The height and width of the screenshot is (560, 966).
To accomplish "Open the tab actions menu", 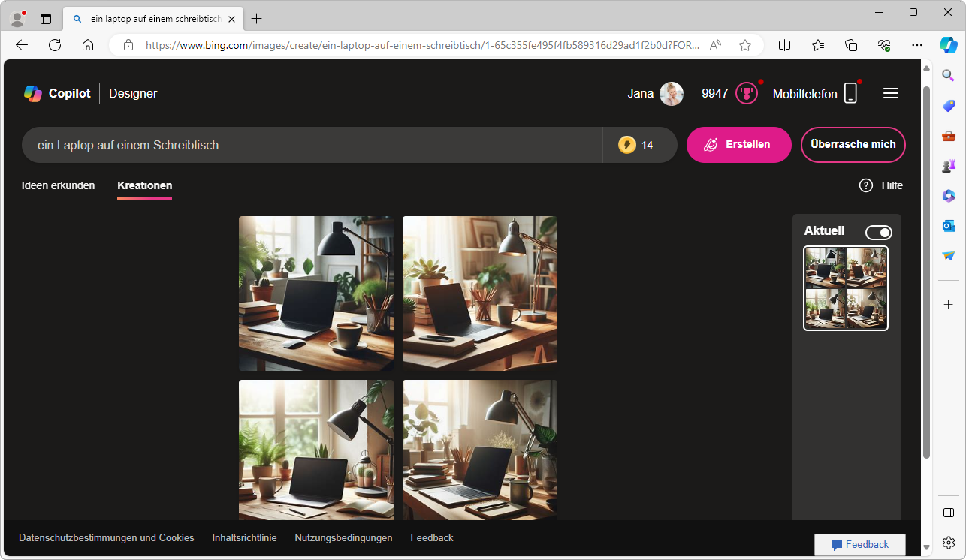I will click(x=46, y=19).
